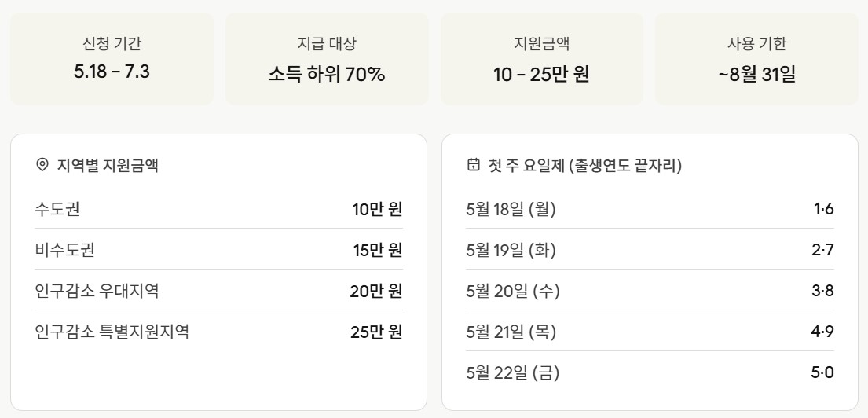Click the 소득 하위 70% text

pos(327,74)
